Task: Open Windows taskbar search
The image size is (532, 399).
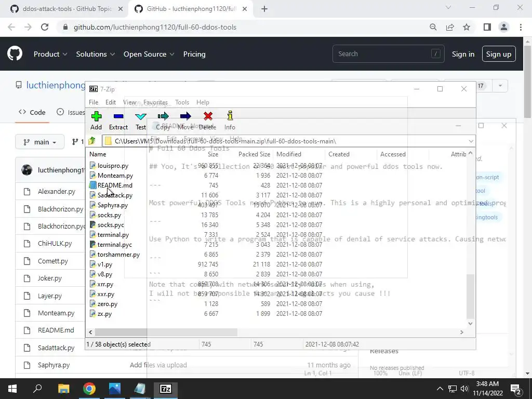Action: click(37, 389)
